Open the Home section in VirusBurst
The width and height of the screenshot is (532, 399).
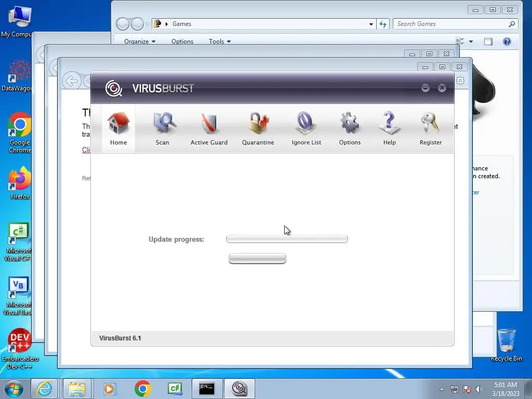(118, 129)
